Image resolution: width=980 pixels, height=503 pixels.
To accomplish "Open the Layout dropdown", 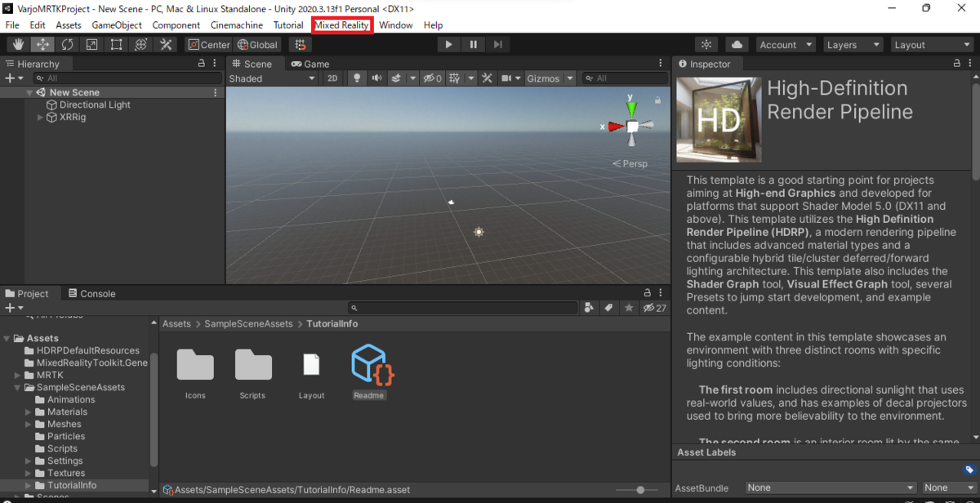I will (932, 45).
